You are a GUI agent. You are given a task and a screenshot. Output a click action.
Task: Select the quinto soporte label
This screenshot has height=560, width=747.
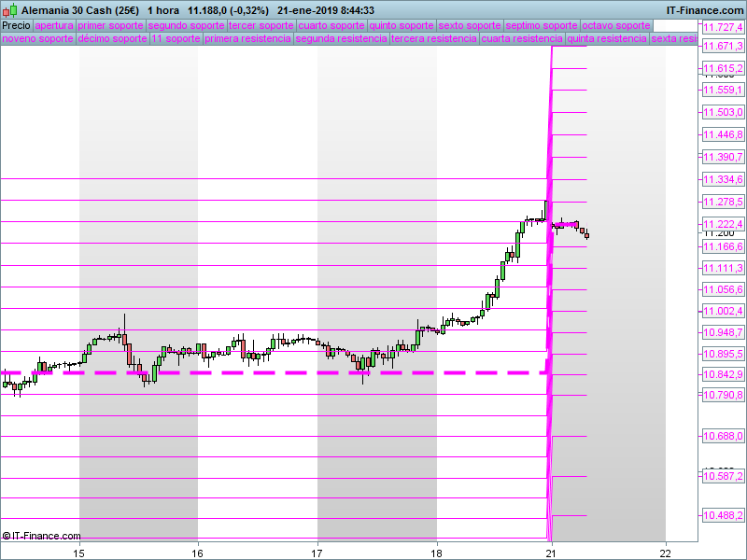402,25
